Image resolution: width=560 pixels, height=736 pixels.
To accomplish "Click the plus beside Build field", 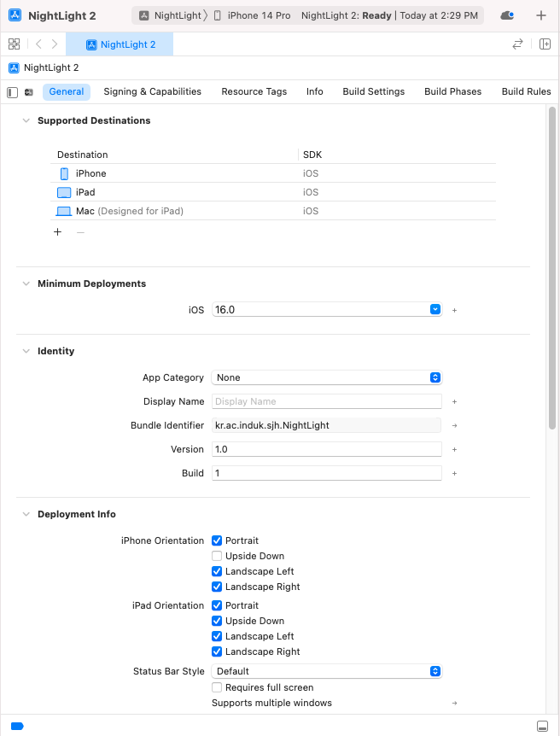I will pos(454,474).
